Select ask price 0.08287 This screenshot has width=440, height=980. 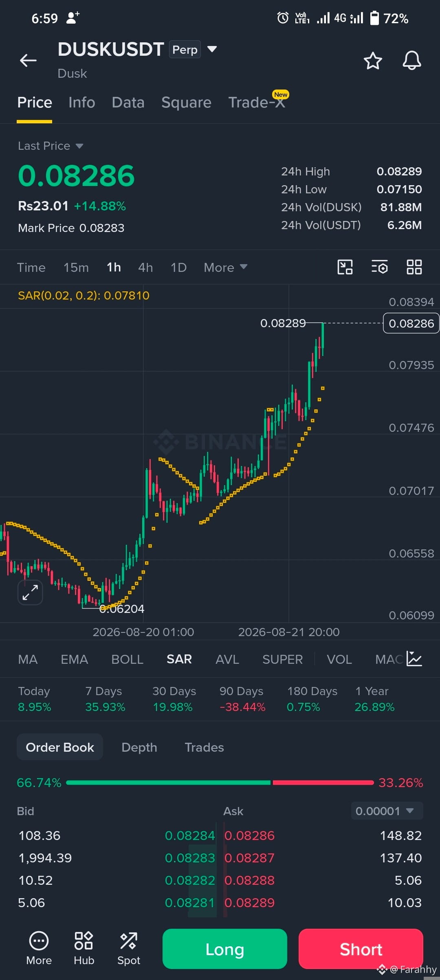tap(250, 858)
